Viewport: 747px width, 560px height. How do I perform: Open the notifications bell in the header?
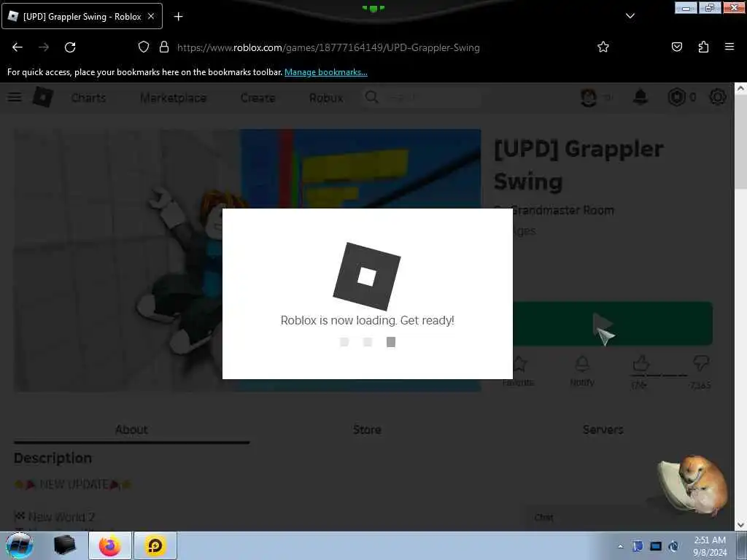click(640, 97)
